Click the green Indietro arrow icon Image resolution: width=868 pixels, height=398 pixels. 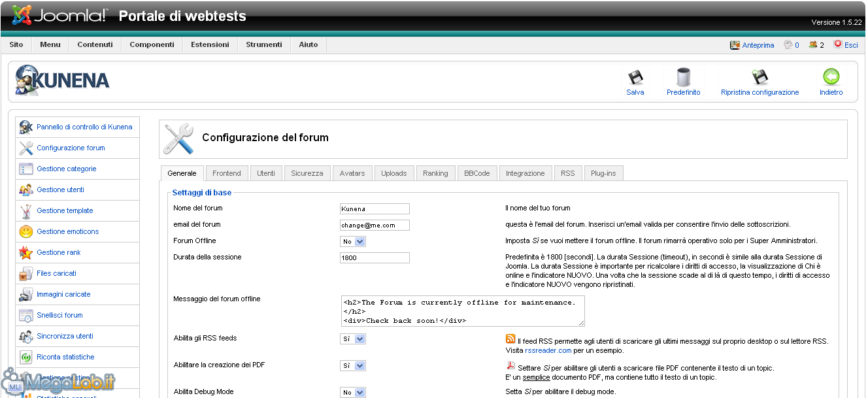tap(831, 78)
